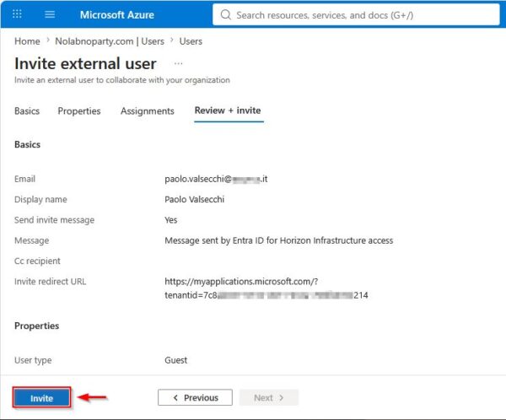Click the Invite redirect URL label
This screenshot has height=420, width=506.
point(51,282)
